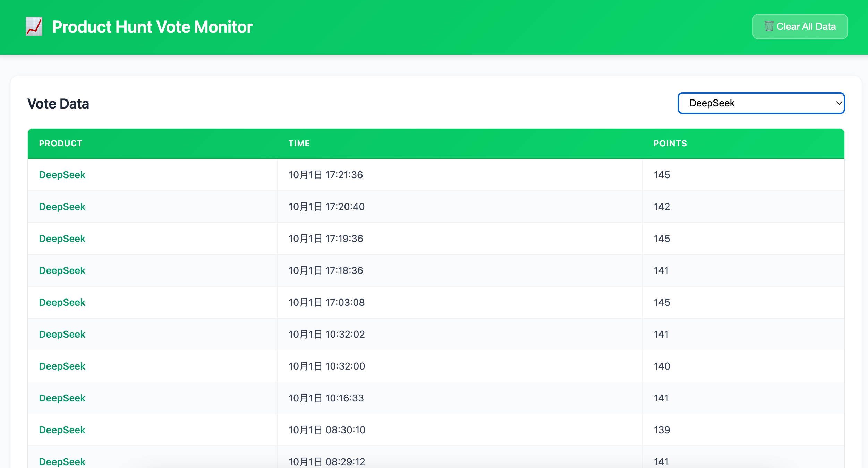The height and width of the screenshot is (468, 868).
Task: Open DeepSeek link at 08:30:10 row
Action: tap(62, 430)
